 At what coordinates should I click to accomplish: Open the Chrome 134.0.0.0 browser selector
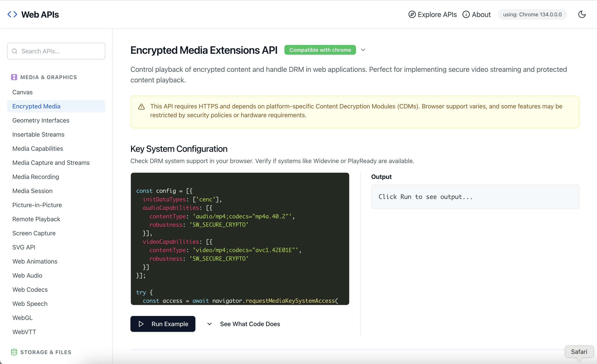click(532, 14)
